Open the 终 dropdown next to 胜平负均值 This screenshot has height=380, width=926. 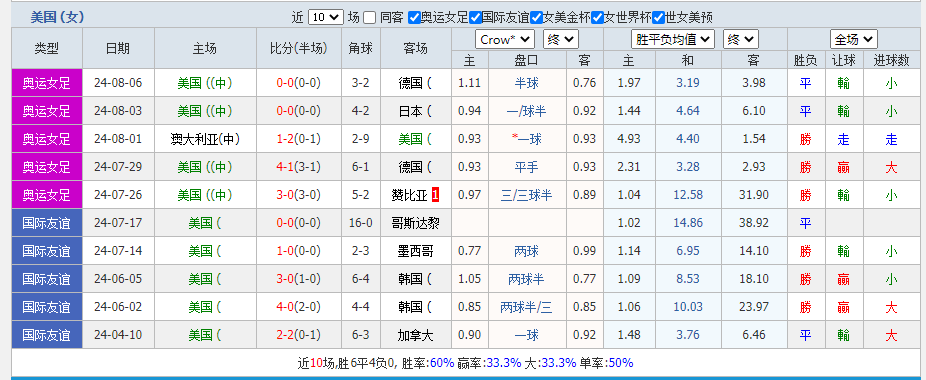click(x=741, y=40)
